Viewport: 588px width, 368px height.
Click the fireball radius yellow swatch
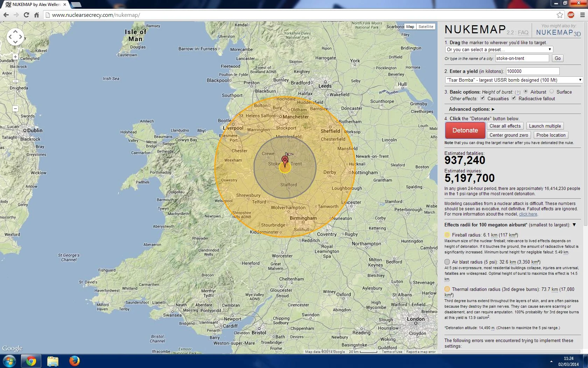[x=447, y=235]
